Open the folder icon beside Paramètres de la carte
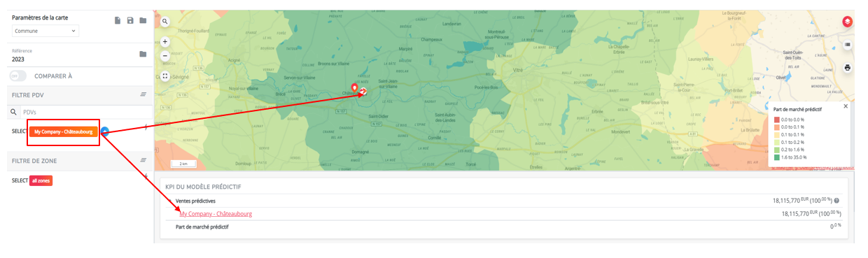 point(143,20)
